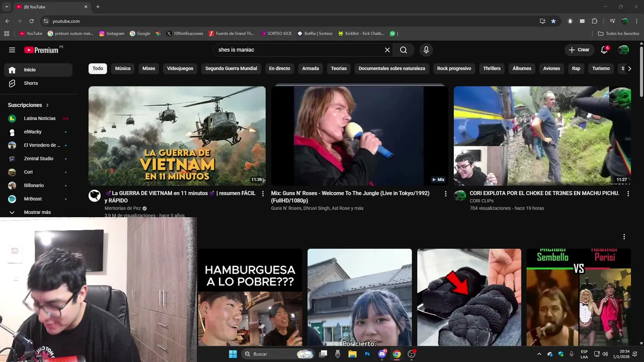Open the YouTube hamburger guide menu
Image resolution: width=644 pixels, height=362 pixels.
click(12, 50)
